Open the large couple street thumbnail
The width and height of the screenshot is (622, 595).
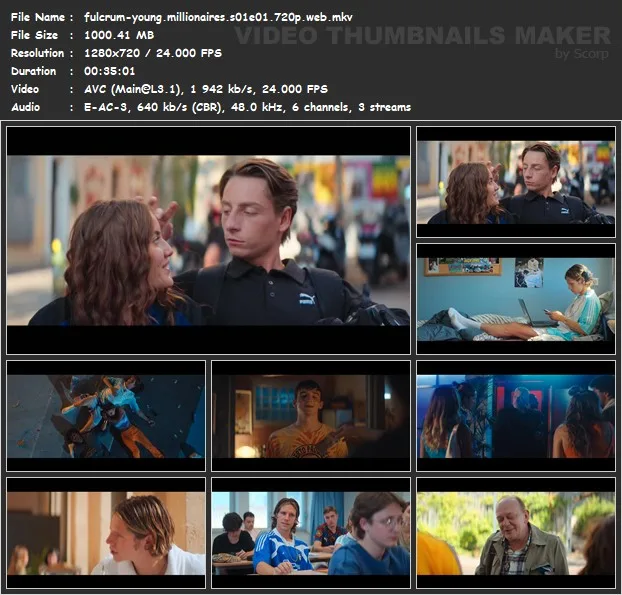click(x=209, y=240)
